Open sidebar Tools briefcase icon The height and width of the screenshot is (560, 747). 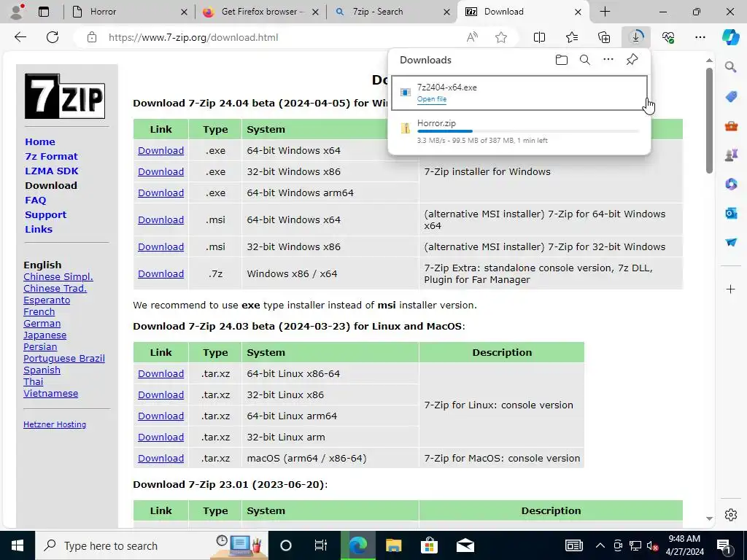coord(731,125)
